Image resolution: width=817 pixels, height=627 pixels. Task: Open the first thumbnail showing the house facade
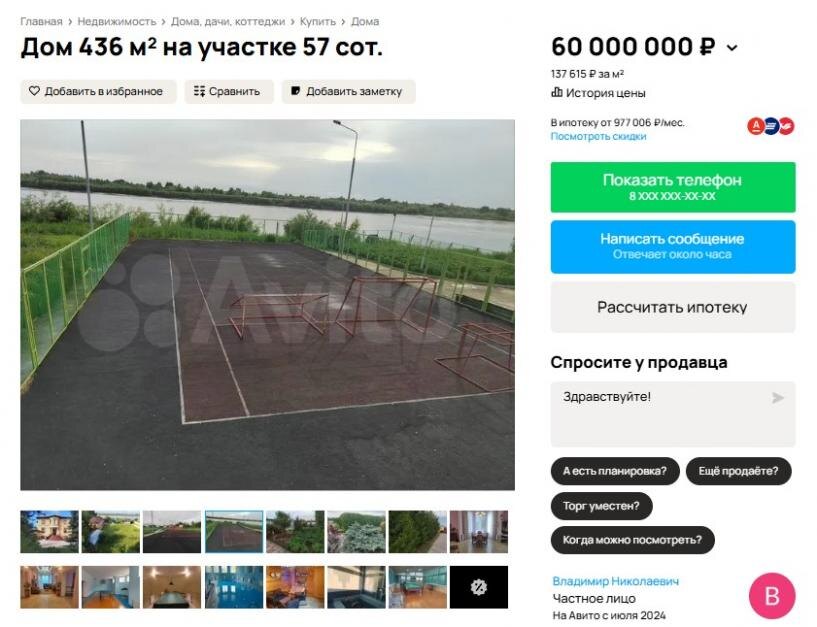point(49,532)
